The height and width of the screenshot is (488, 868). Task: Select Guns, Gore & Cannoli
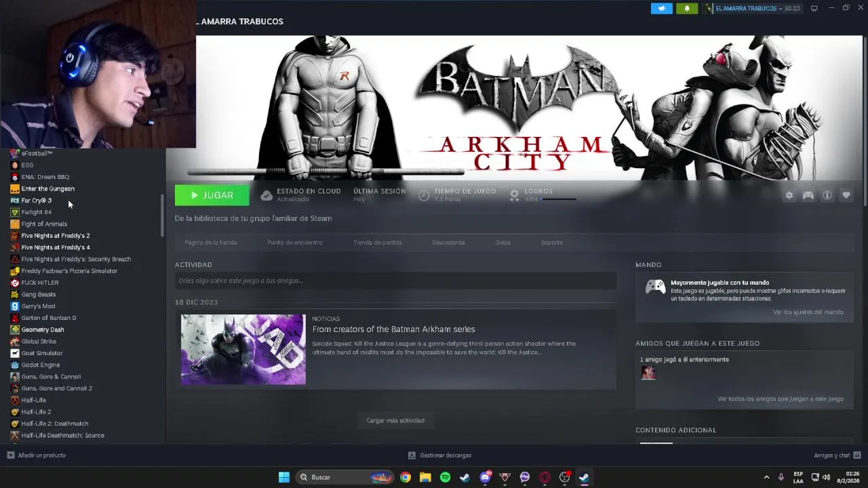(x=51, y=377)
